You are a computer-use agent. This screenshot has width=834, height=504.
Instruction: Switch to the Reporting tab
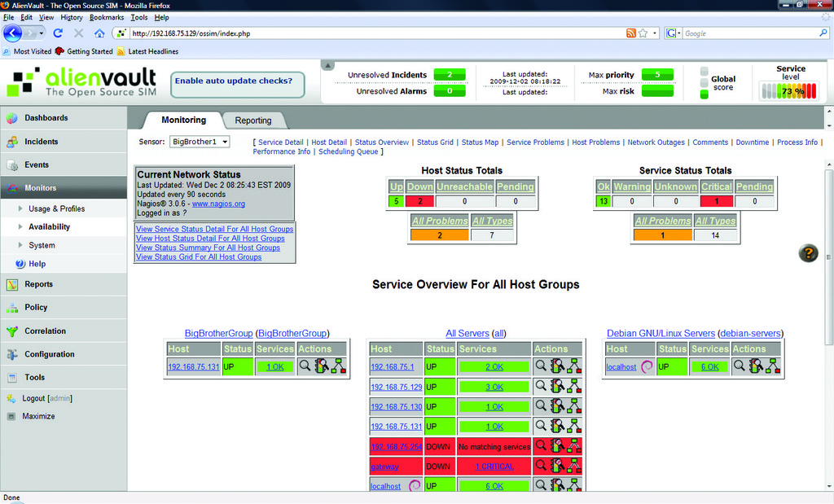253,121
